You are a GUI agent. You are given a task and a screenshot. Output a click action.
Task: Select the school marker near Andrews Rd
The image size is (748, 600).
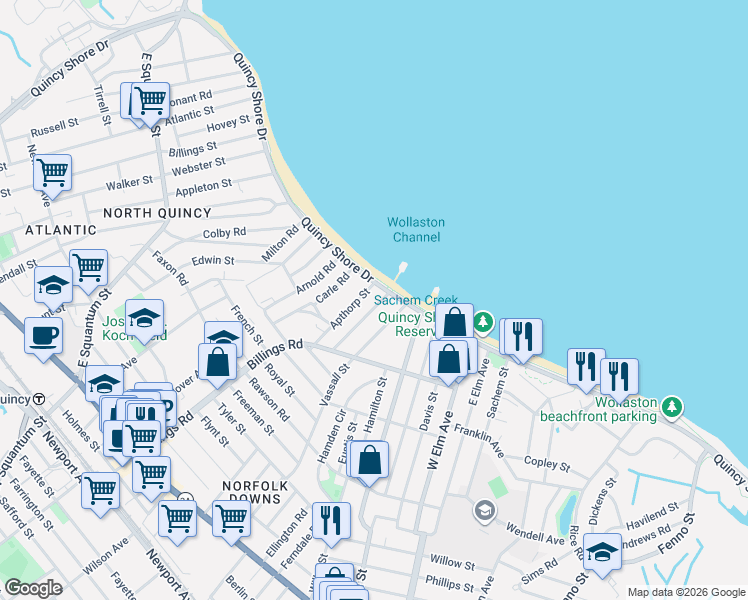(603, 552)
